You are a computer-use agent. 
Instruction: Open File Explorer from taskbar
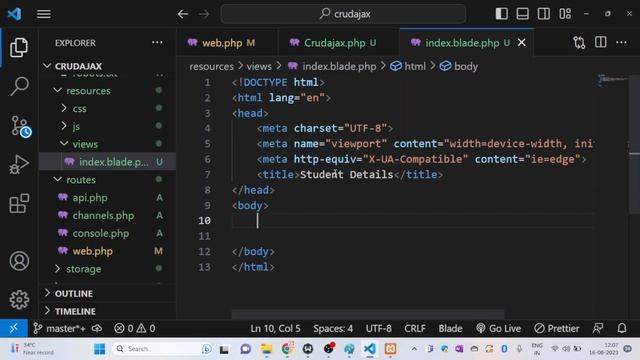(267, 349)
